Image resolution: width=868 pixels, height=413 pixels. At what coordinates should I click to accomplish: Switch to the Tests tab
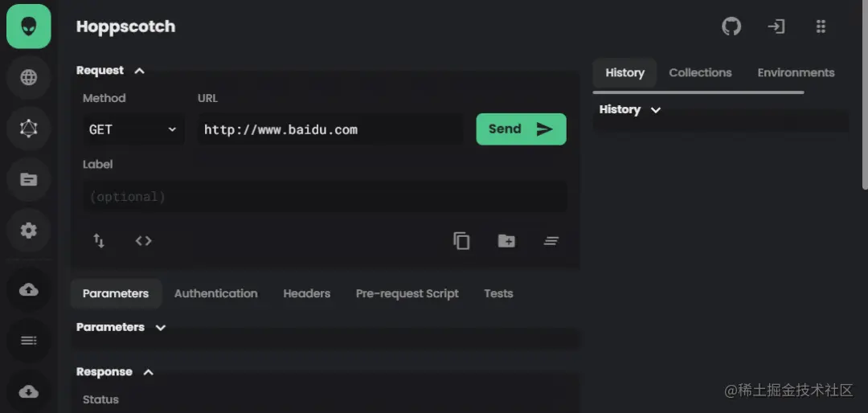pos(498,293)
